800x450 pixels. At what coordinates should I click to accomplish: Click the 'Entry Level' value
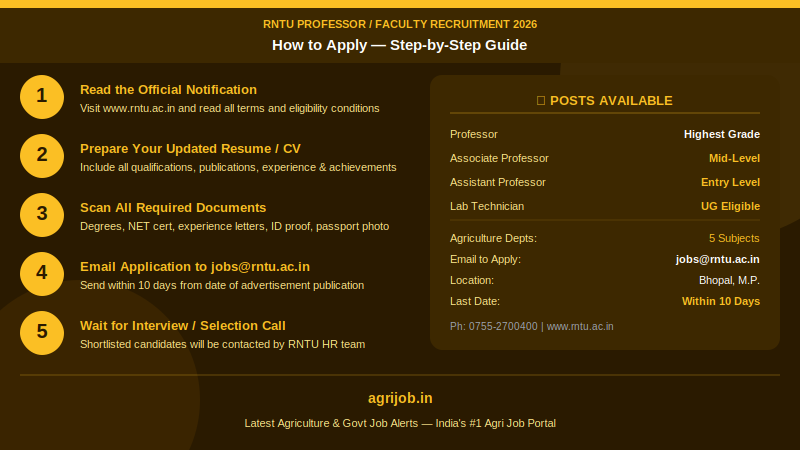pos(730,182)
